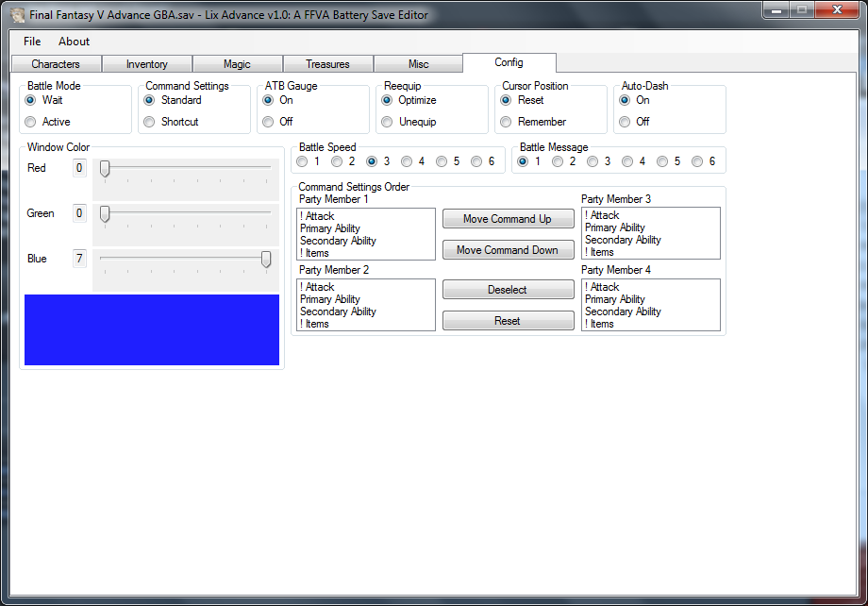868x606 pixels.
Task: Switch to the Inventory tab
Action: tap(147, 64)
